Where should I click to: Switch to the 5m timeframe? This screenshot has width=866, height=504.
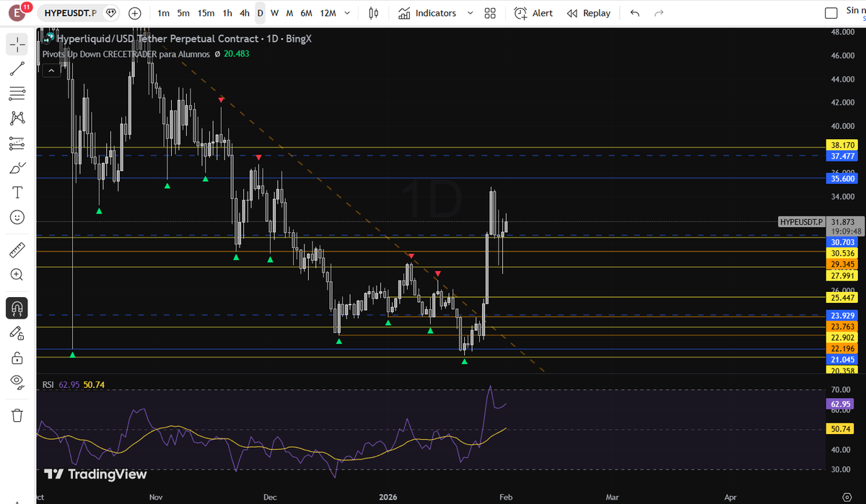coord(184,13)
